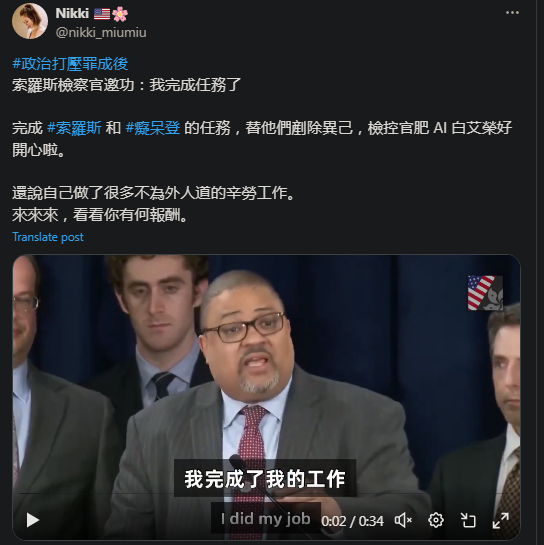
Task: Click the flag watermark logo in video
Action: [x=485, y=293]
